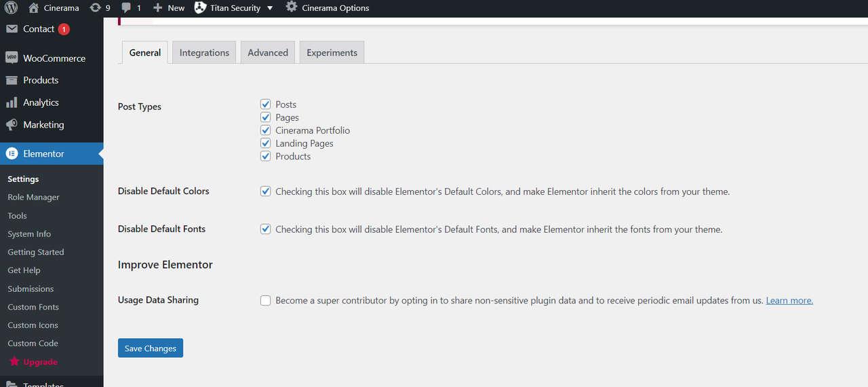The height and width of the screenshot is (387, 868).
Task: Open the Marketing menu label
Action: coord(43,125)
